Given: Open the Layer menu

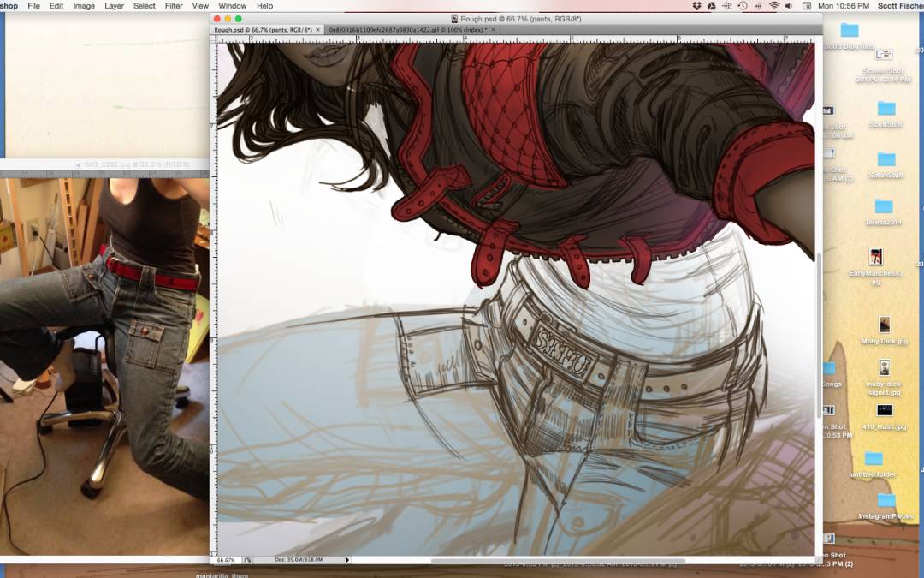Looking at the screenshot, I should [x=114, y=6].
